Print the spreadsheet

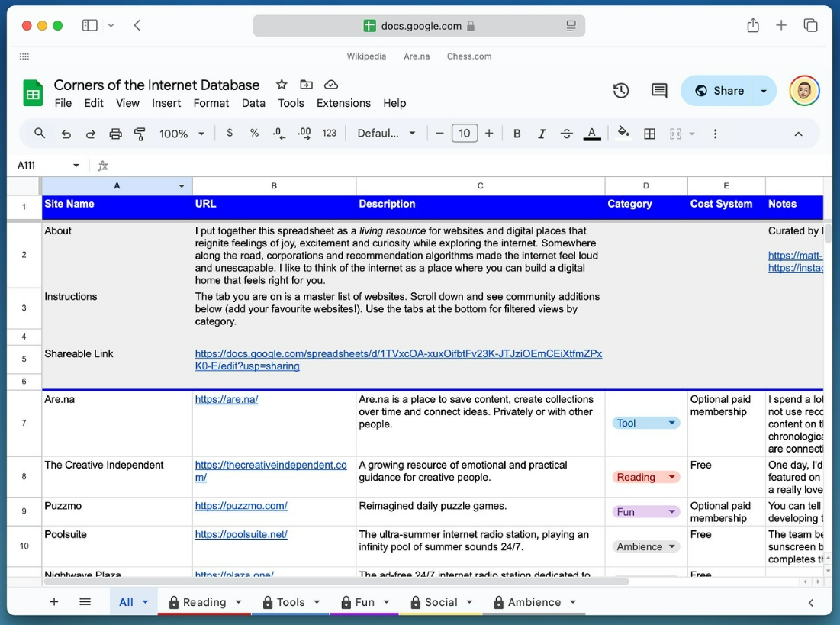[x=115, y=134]
